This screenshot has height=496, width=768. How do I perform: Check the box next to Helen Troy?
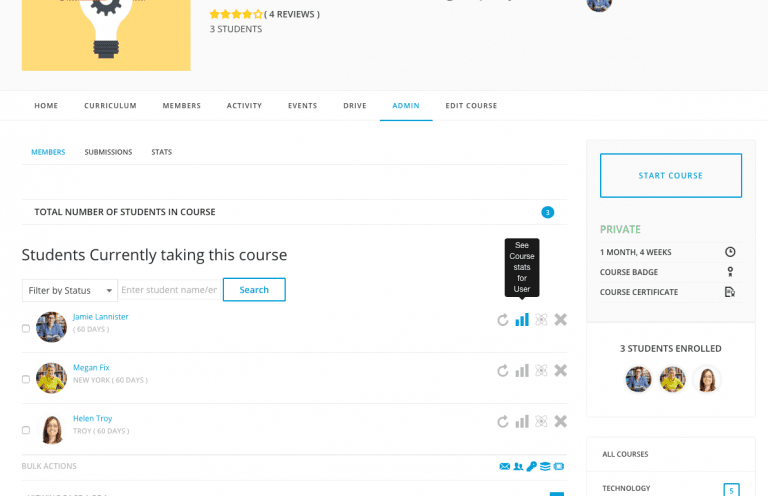(x=26, y=430)
